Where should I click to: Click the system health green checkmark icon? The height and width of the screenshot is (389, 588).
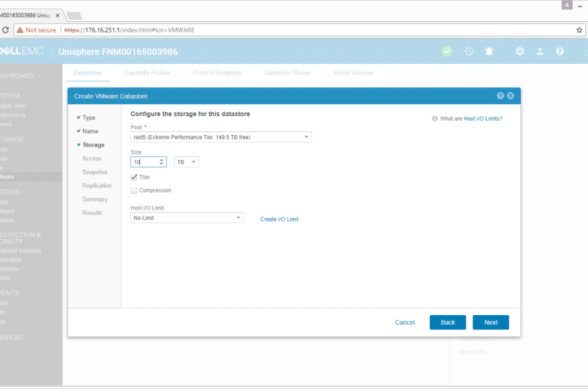click(x=447, y=51)
